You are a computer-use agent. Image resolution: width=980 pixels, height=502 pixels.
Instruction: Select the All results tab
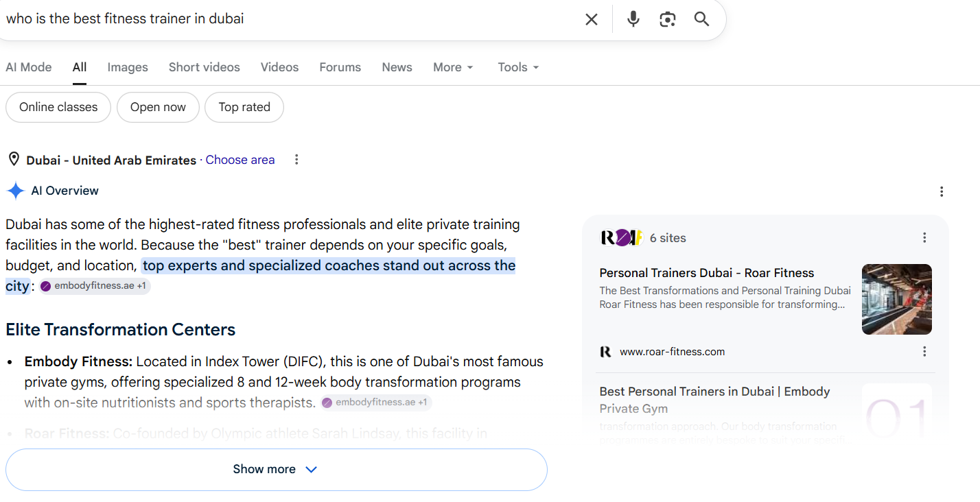point(80,67)
